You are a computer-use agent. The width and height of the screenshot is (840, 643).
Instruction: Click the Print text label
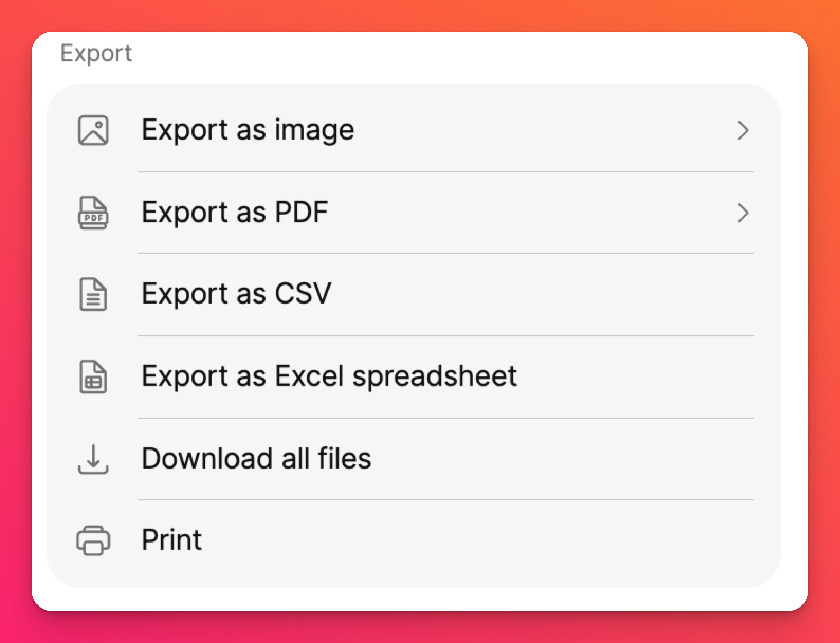[x=171, y=540]
